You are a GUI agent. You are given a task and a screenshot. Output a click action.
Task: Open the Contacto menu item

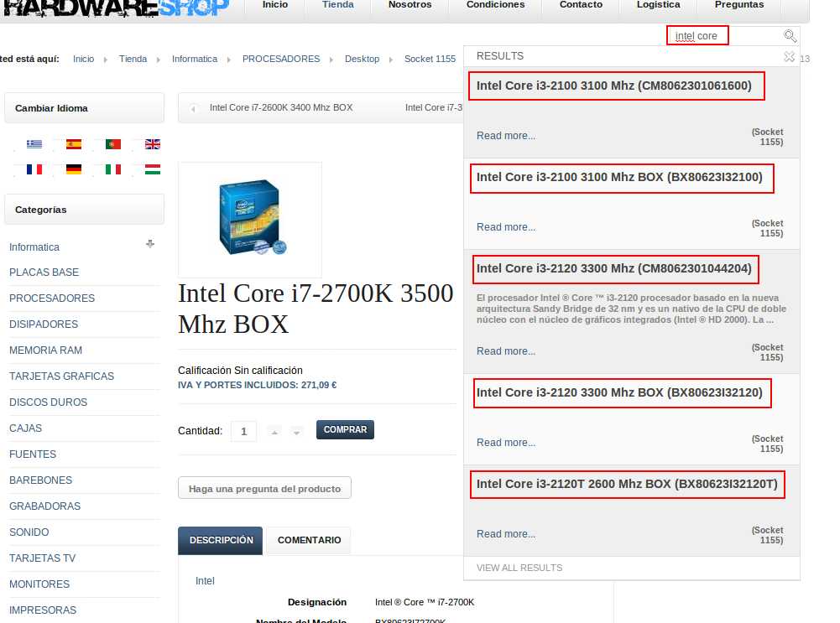point(581,5)
